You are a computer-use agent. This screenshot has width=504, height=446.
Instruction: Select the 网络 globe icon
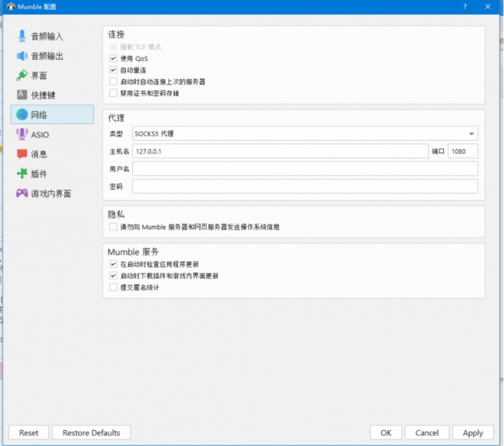pos(22,115)
